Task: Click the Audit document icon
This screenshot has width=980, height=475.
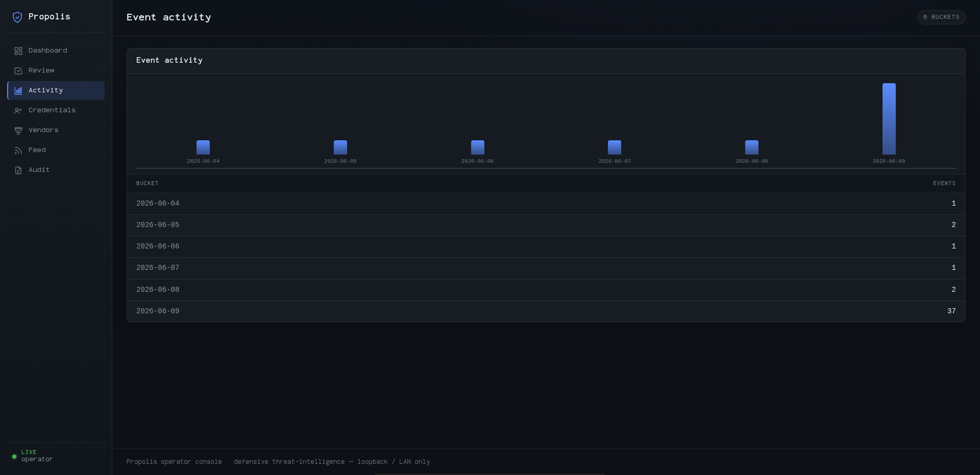Action: pyautogui.click(x=18, y=170)
